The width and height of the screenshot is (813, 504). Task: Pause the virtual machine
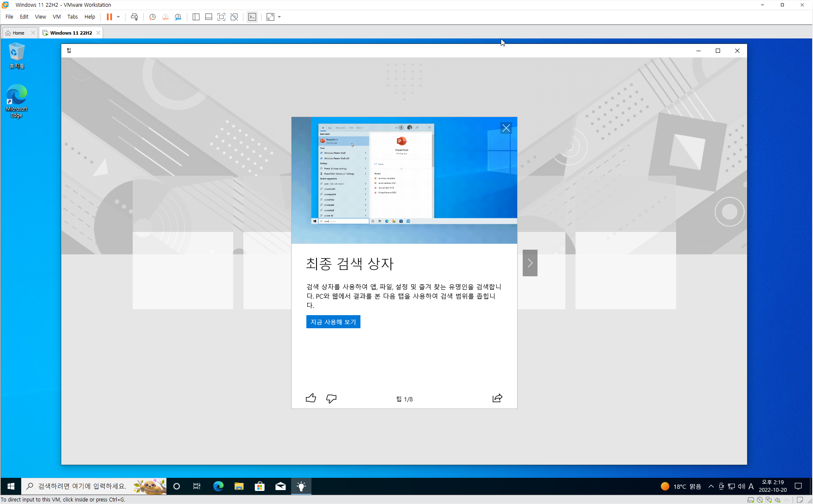109,17
